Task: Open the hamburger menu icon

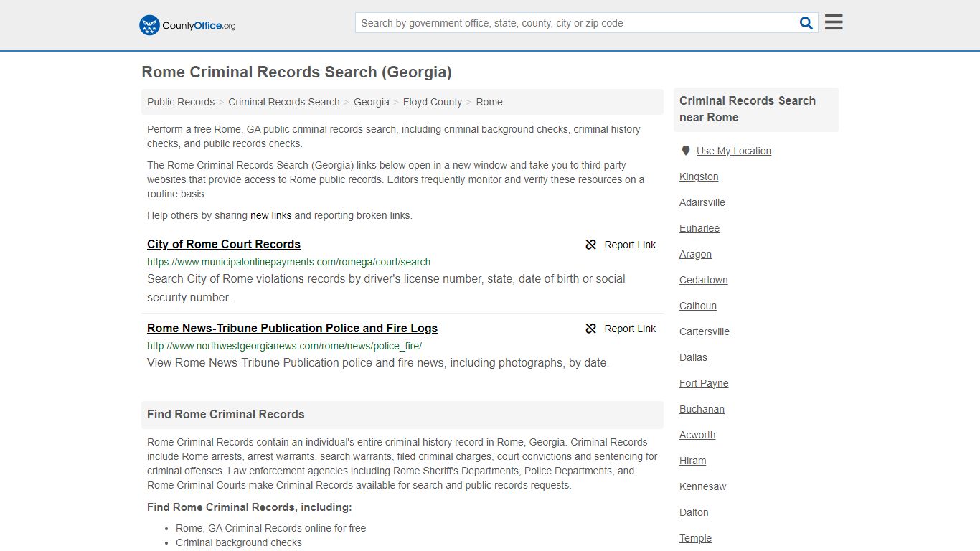Action: (834, 22)
